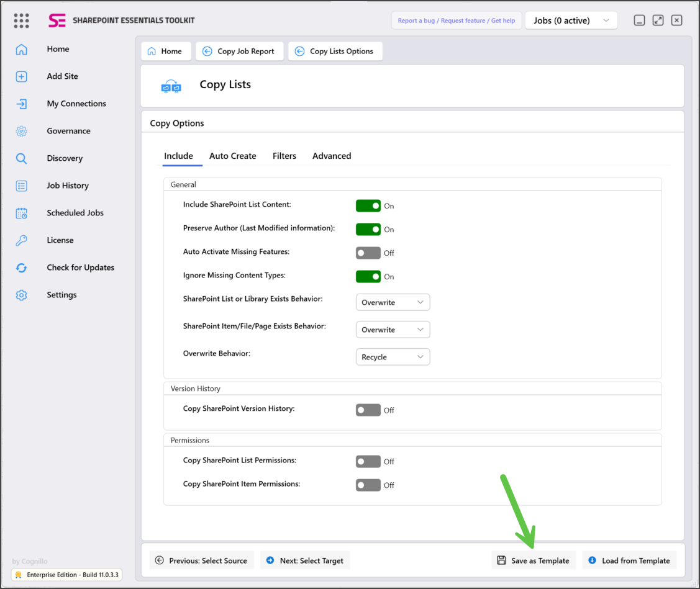Enable Auto Activate Missing Features

(368, 253)
